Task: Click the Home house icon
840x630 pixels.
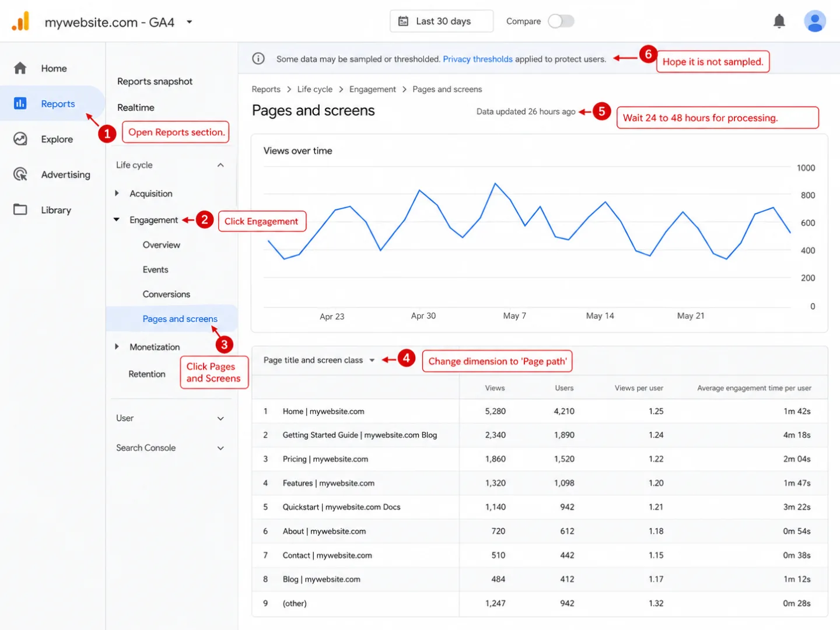Action: 20,68
